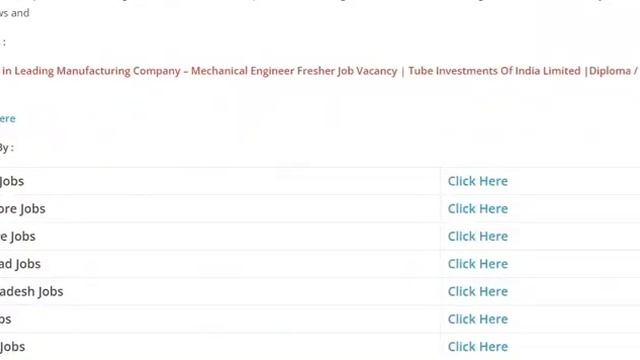The image size is (640, 360).
Task: Click Here link in the 'ore Jobs' row
Action: [x=478, y=209]
